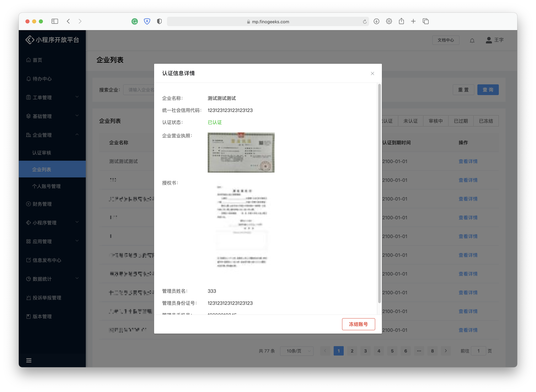
Task: Open new tab plus icon
Action: 413,21
